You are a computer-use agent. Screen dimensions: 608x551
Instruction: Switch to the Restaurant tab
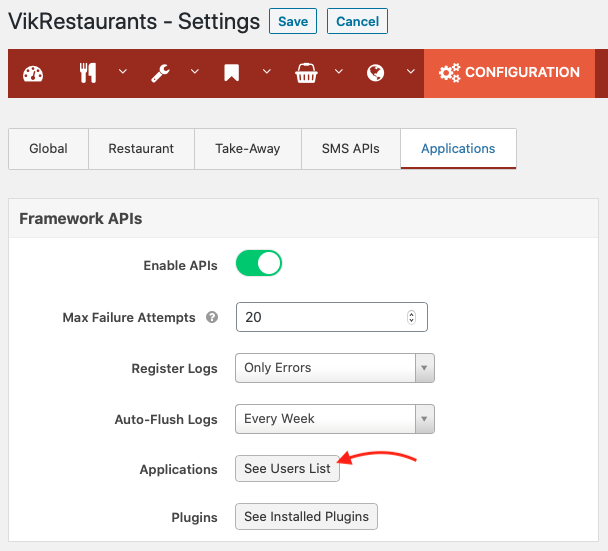[141, 149]
